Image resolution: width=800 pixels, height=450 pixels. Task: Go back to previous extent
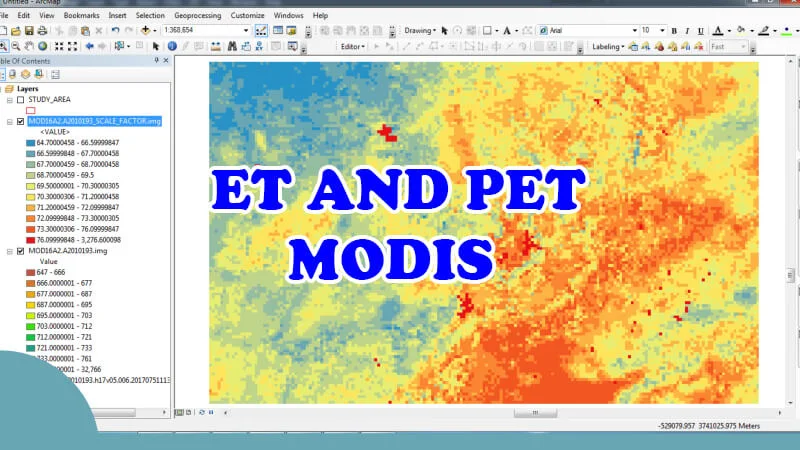pos(89,46)
